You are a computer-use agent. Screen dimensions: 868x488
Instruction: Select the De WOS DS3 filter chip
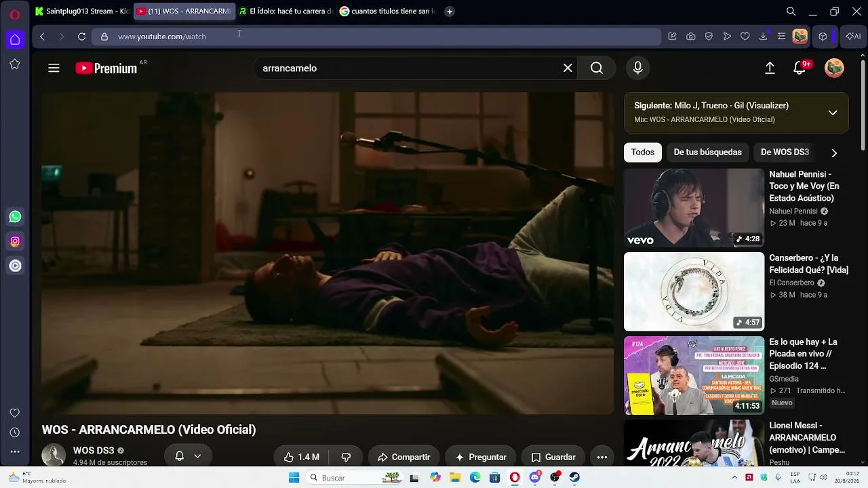pos(785,152)
